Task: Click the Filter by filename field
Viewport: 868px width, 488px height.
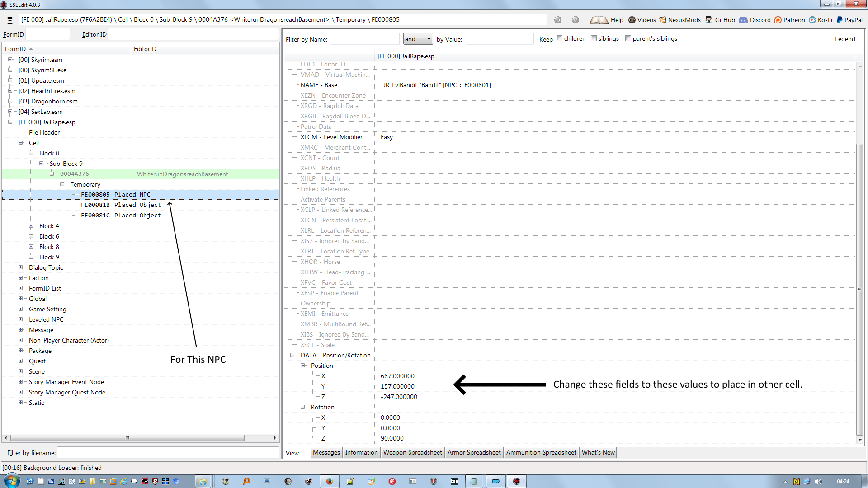Action: tap(168, 453)
